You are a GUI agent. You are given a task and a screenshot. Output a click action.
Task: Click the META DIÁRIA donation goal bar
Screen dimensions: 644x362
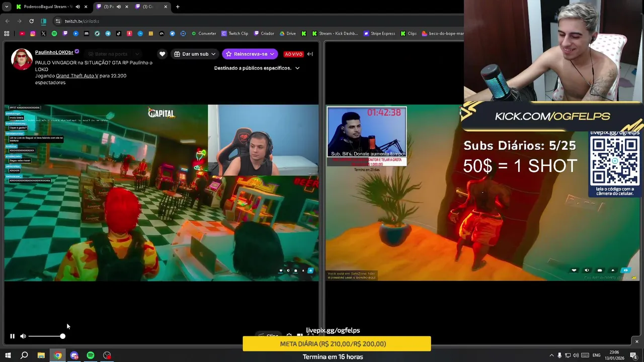tap(337, 344)
